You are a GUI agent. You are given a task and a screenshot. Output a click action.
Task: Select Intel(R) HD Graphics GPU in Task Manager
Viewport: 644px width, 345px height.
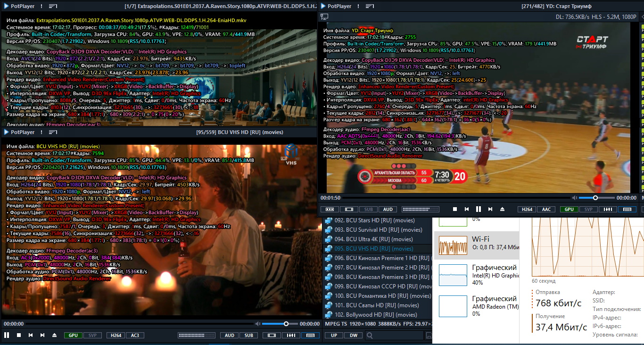pos(476,275)
